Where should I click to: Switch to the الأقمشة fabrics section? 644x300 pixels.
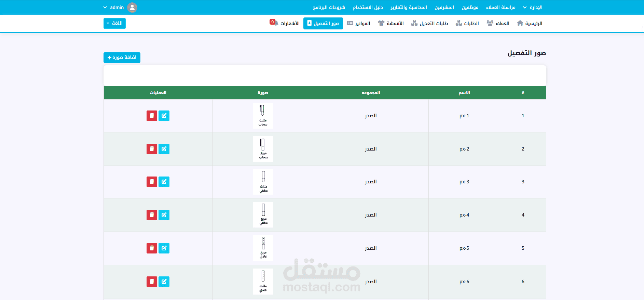point(390,23)
